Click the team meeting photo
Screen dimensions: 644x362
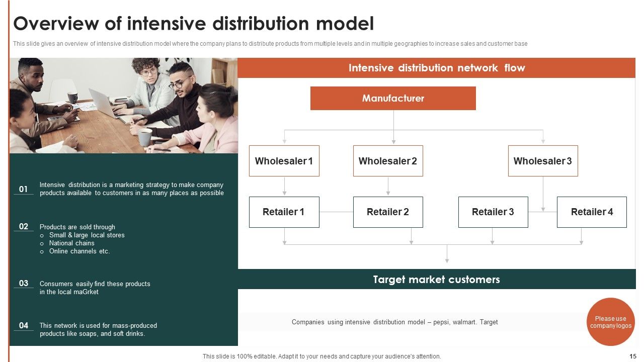click(123, 106)
